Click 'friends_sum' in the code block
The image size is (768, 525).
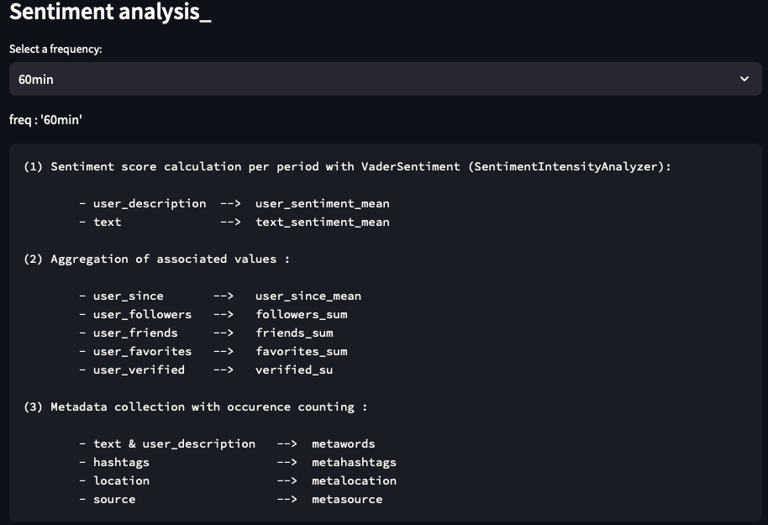pyautogui.click(x=294, y=333)
